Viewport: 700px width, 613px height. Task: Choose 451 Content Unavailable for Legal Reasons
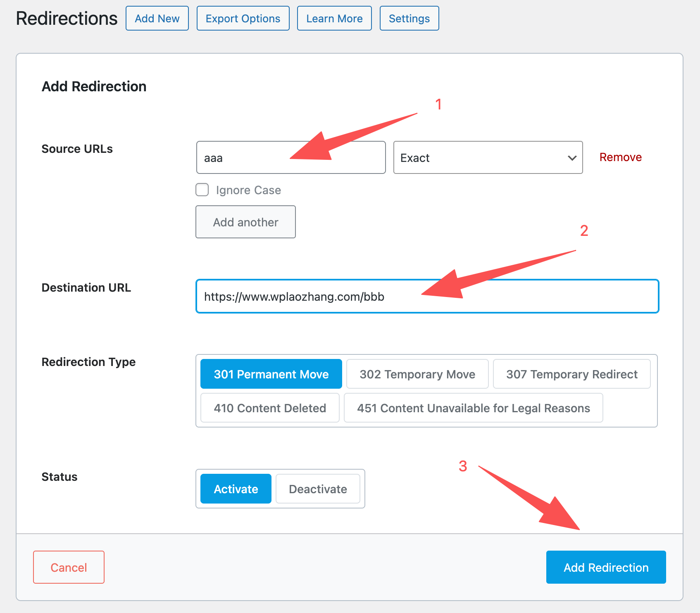click(x=473, y=408)
